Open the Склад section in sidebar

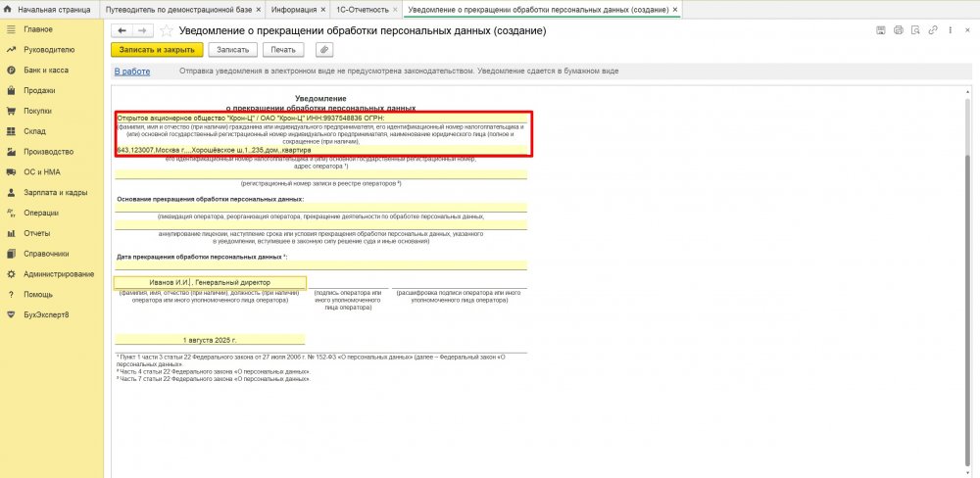click(34, 131)
